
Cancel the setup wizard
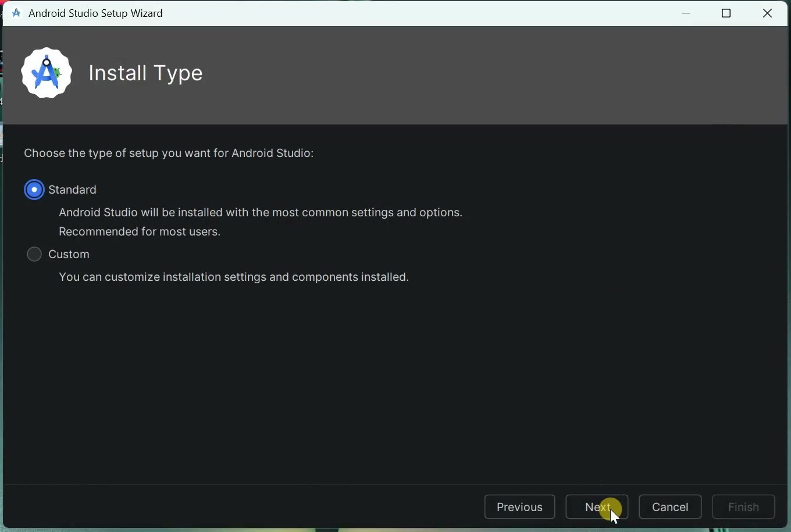671,508
